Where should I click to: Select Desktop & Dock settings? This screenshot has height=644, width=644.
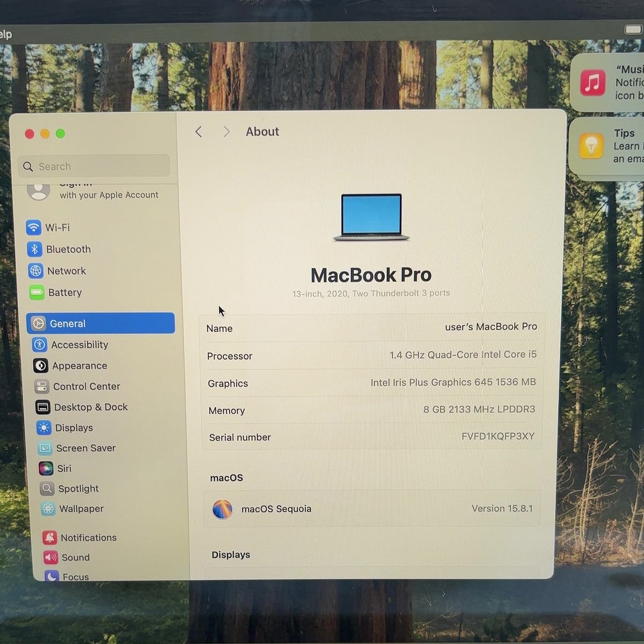(82, 407)
